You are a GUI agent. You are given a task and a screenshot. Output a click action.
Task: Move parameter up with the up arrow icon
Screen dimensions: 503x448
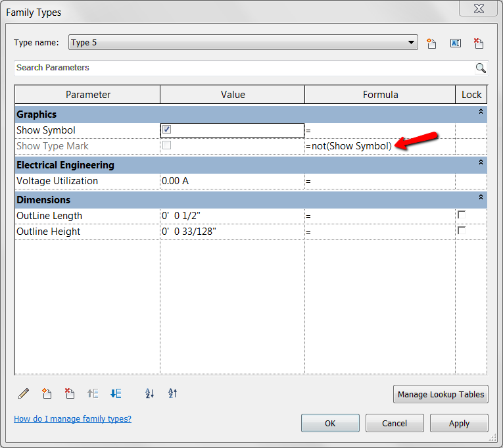pyautogui.click(x=93, y=393)
